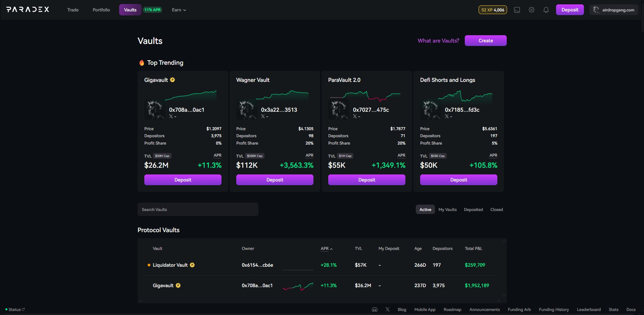Open Funding History footer link
The image size is (644, 315).
[x=554, y=310]
